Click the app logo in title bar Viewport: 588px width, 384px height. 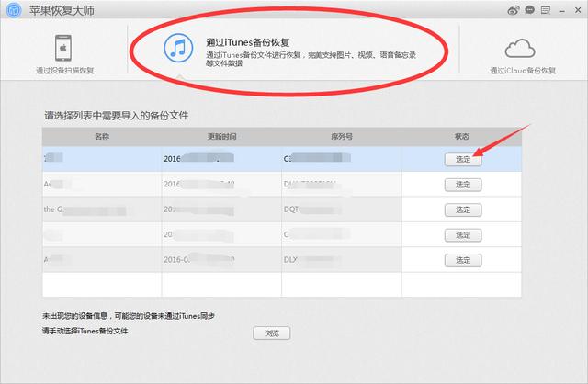(12, 10)
